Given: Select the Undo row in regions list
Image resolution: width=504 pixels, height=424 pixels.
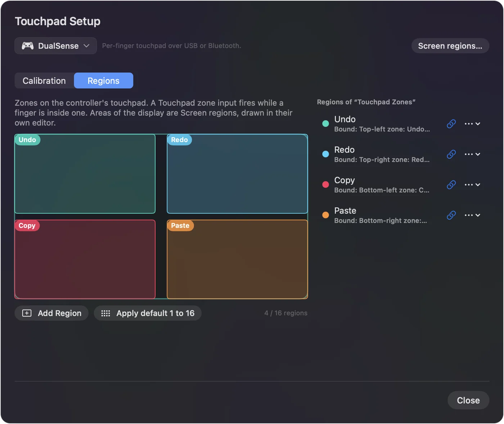Looking at the screenshot, I should (403, 124).
